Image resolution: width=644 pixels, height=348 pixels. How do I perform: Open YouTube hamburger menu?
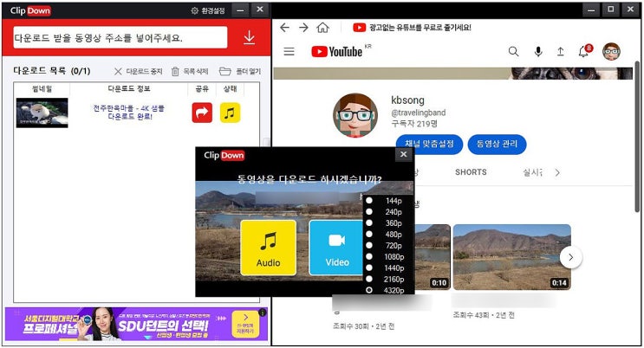(x=289, y=51)
